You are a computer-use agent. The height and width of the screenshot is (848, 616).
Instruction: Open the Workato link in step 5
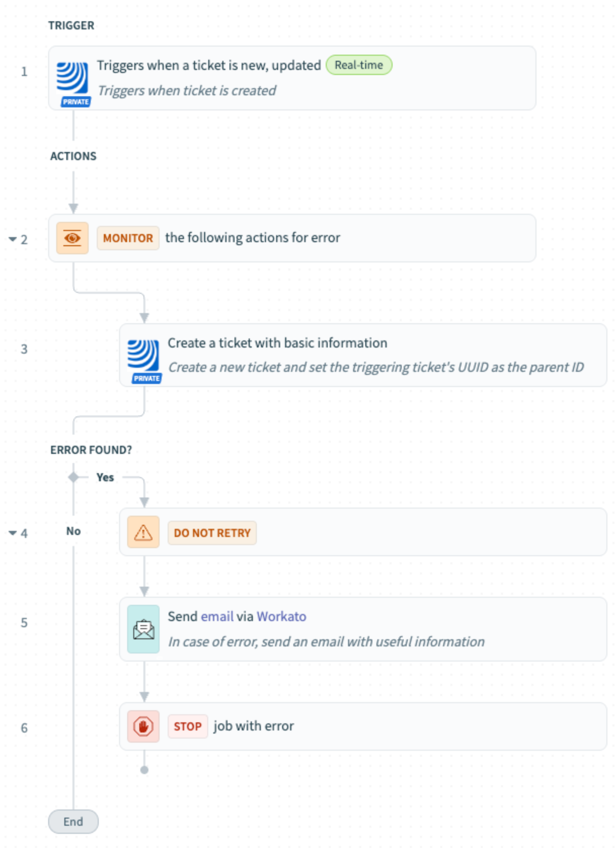tap(281, 616)
